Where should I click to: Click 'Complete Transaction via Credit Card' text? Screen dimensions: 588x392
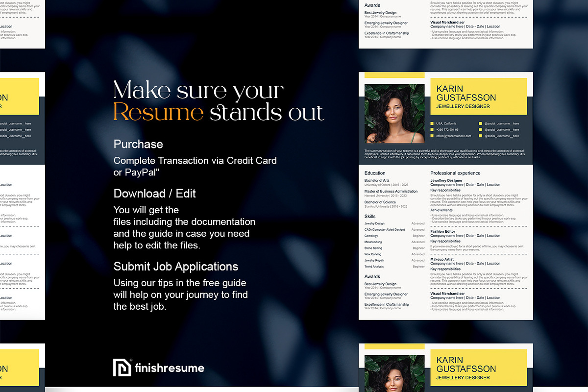click(195, 160)
